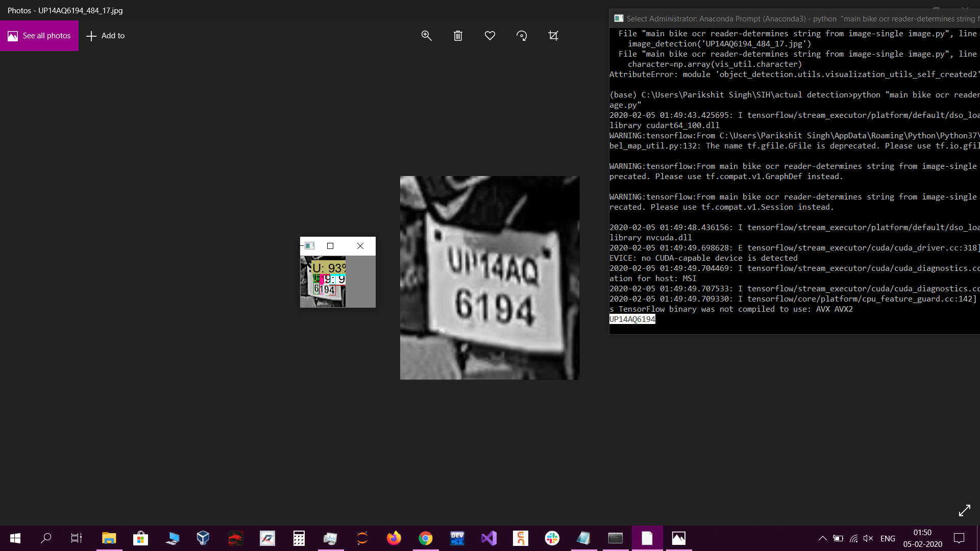Open Firefox from the taskbar
980x551 pixels.
[x=394, y=538]
